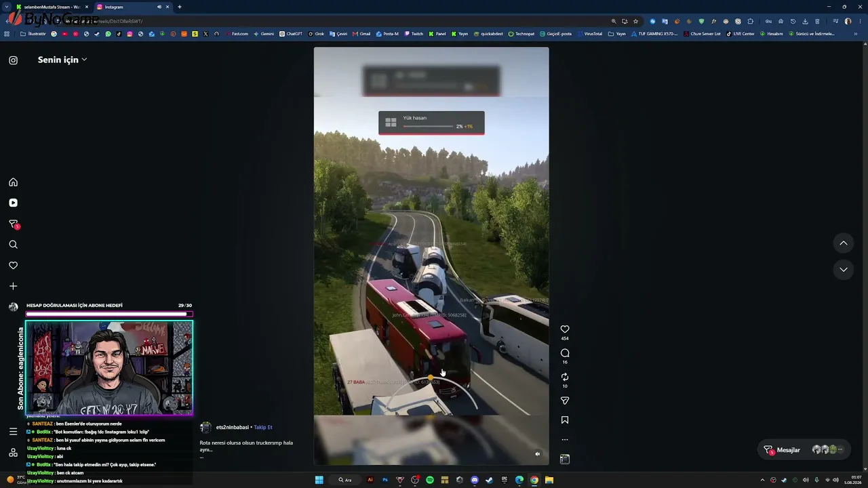Image resolution: width=868 pixels, height=488 pixels.
Task: Open Instagram home via logo icon
Action: pyautogui.click(x=13, y=60)
